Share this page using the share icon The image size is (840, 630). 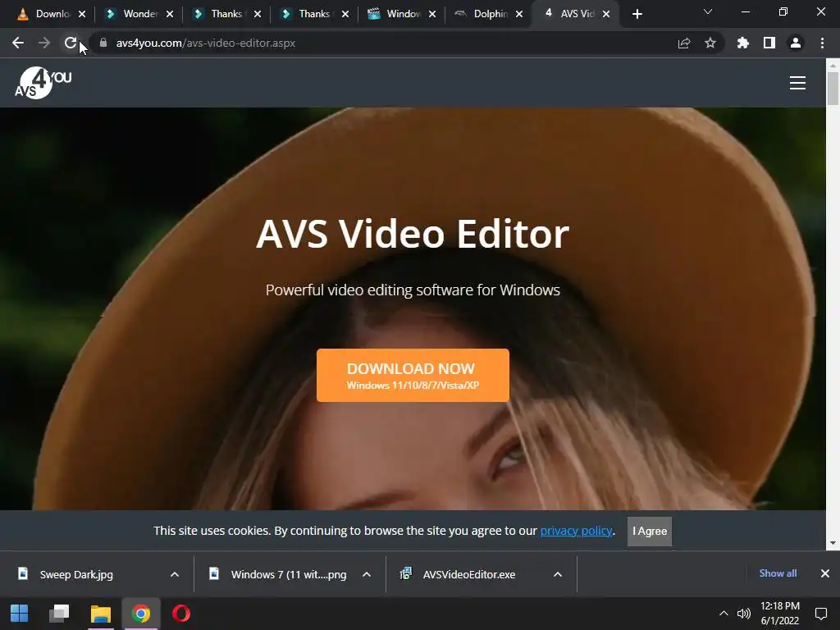click(683, 43)
